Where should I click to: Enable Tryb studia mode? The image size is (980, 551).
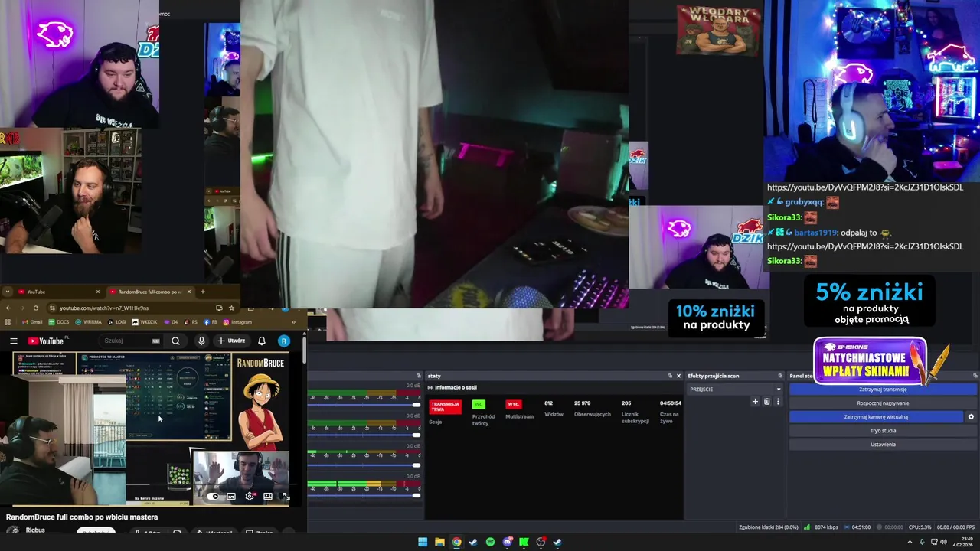pyautogui.click(x=883, y=431)
